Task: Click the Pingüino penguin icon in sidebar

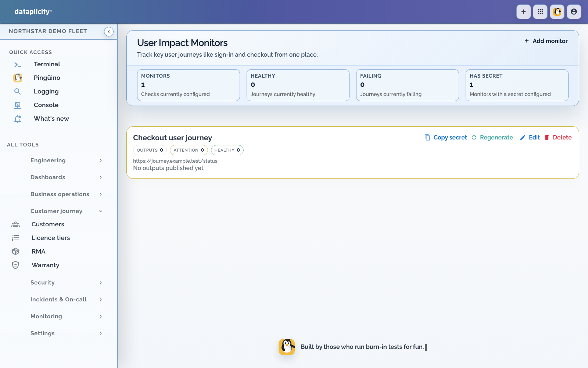Action: click(18, 78)
